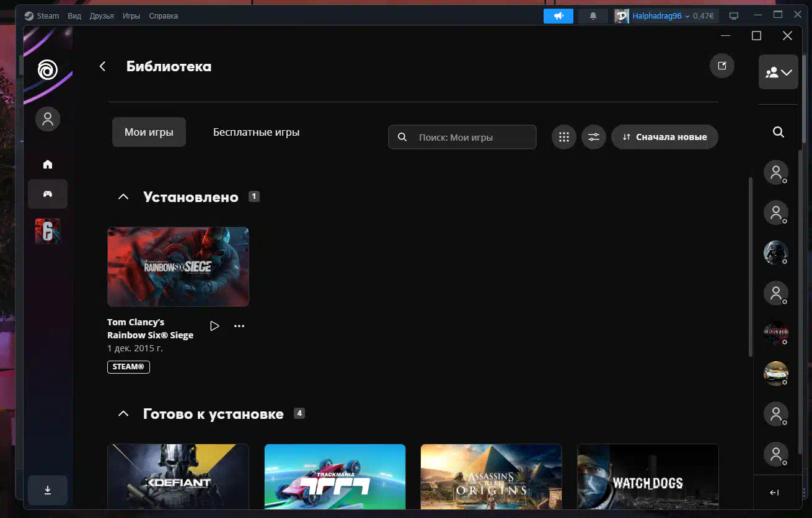Image resolution: width=812 pixels, height=518 pixels.
Task: Click Steam blue megaphone announcements button
Action: pyautogui.click(x=558, y=16)
